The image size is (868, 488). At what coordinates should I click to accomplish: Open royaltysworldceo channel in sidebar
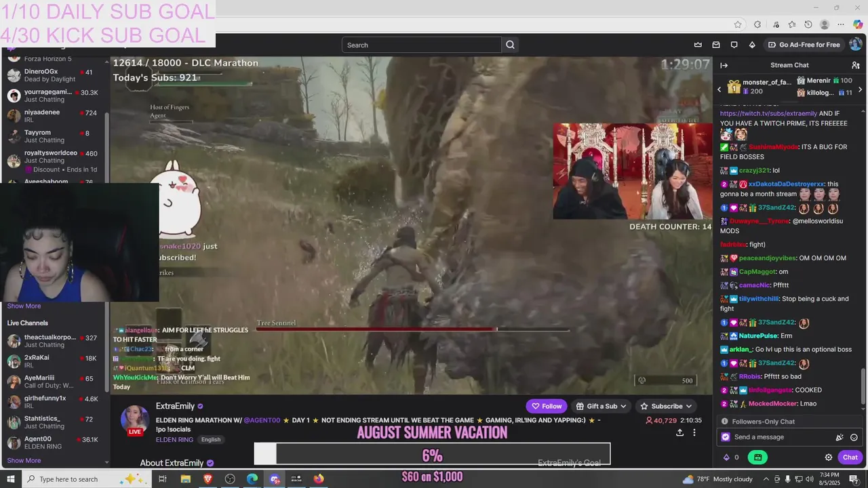(54, 161)
